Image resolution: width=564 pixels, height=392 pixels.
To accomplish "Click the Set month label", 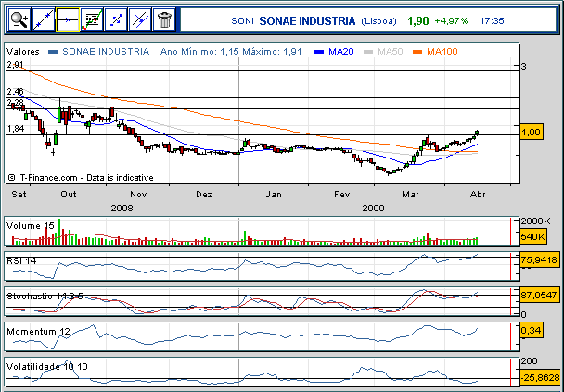I will pyautogui.click(x=19, y=195).
